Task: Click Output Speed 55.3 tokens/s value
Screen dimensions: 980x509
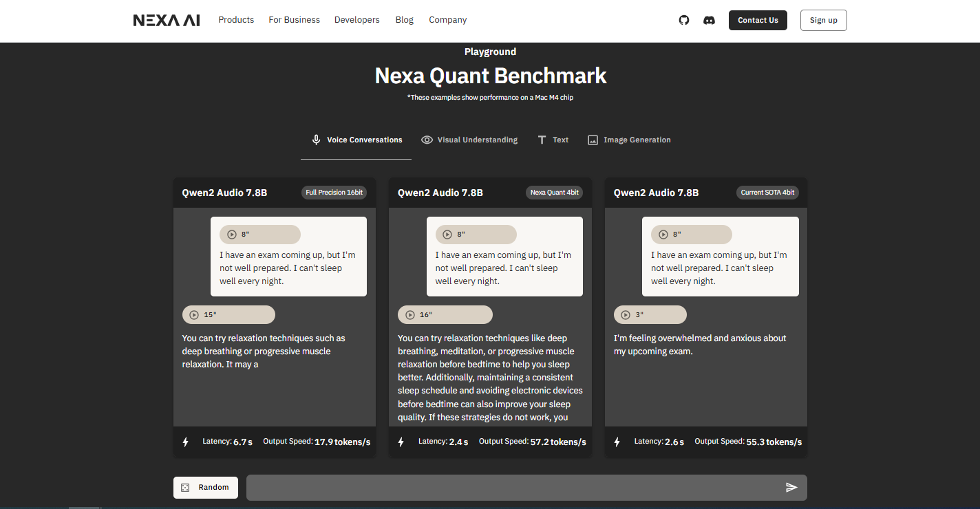Action: 774,442
